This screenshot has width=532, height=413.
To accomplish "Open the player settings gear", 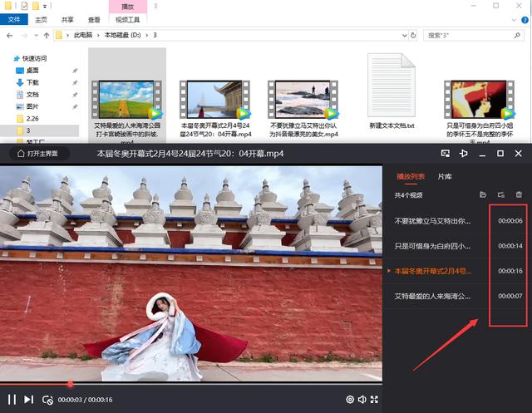I will click(350, 400).
